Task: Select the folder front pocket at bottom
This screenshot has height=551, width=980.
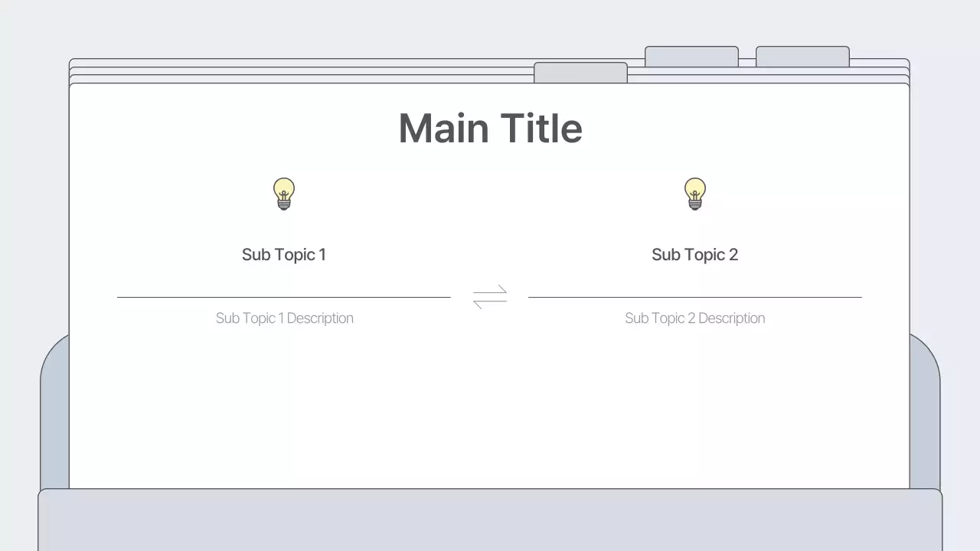Action: [x=490, y=520]
